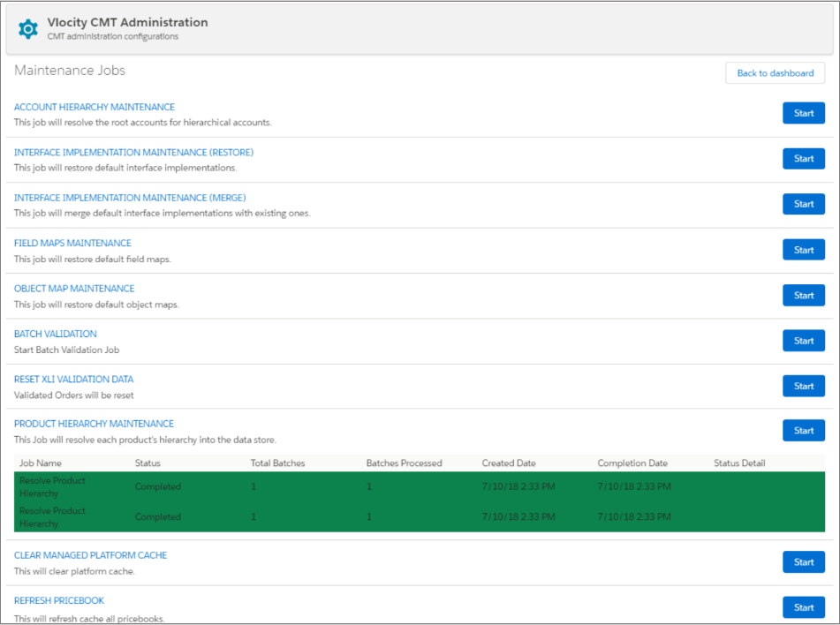Start the Clear Managed Platform Cache job
The image size is (840, 625).
(x=804, y=562)
